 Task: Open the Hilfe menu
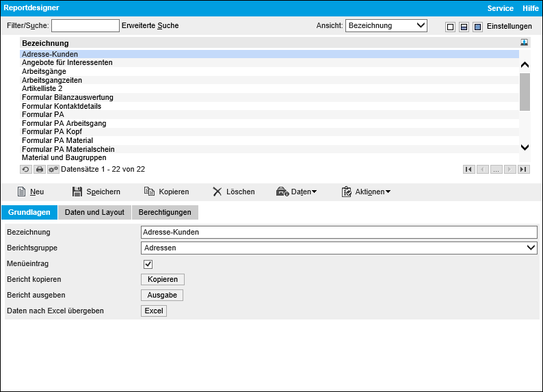(x=531, y=8)
